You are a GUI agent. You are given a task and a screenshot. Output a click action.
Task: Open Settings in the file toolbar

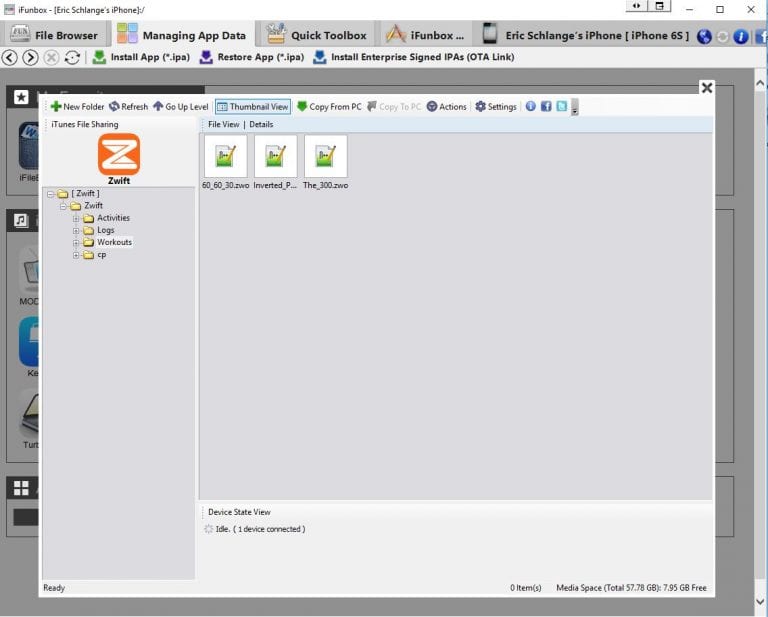coord(496,107)
